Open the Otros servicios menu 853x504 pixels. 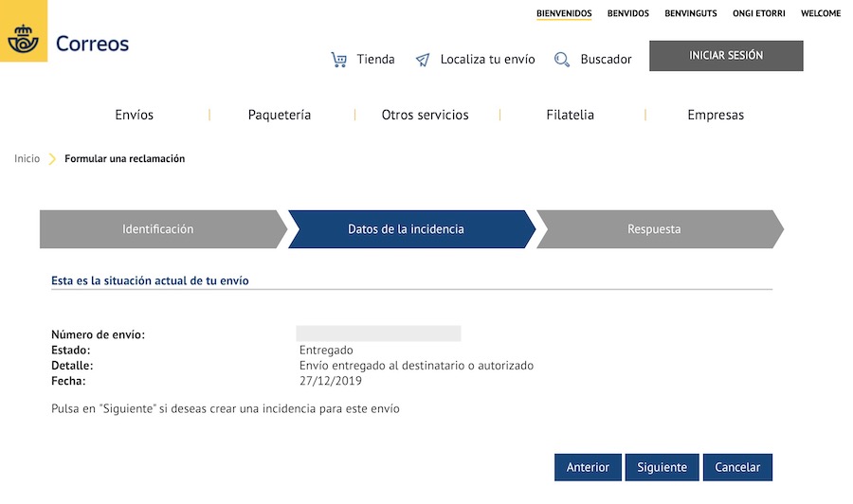(425, 115)
